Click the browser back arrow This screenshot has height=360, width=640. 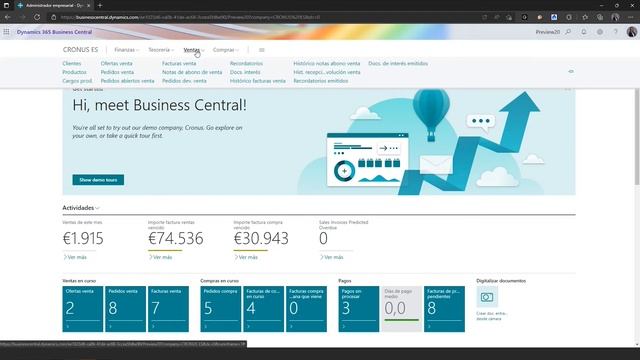point(7,17)
